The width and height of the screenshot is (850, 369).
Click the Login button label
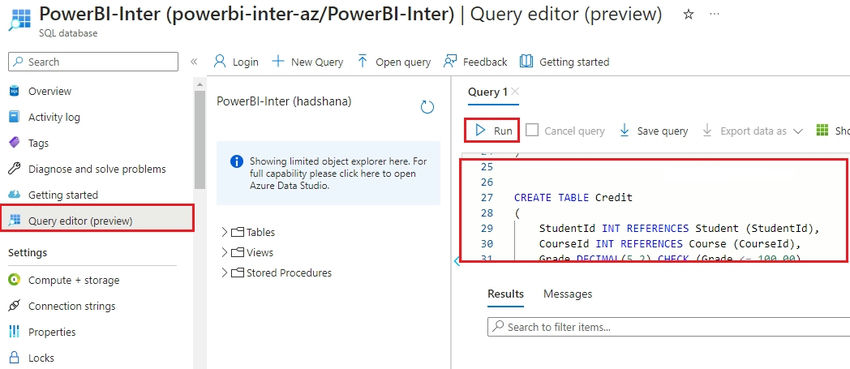[246, 62]
